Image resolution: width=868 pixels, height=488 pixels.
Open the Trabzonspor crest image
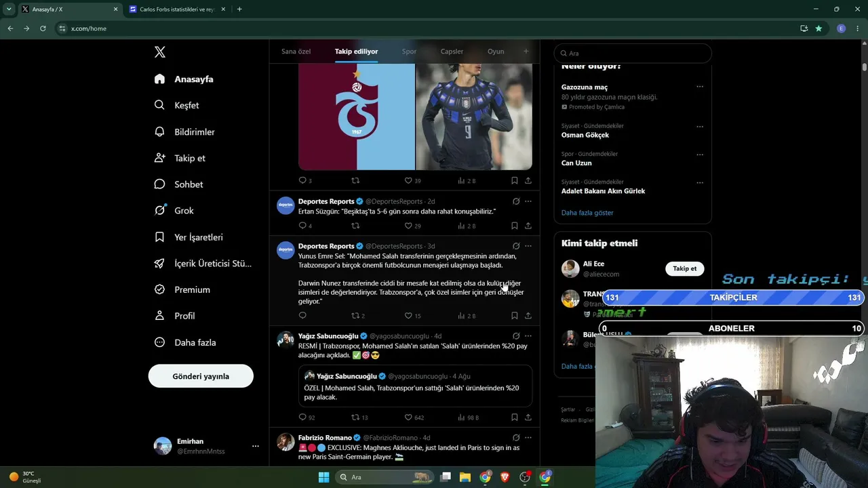(x=357, y=117)
